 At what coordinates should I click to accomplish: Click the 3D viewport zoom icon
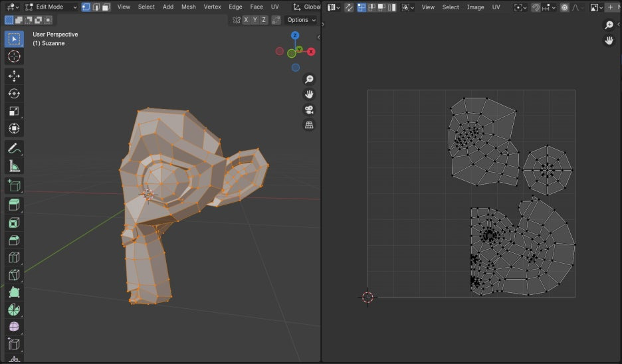[309, 79]
